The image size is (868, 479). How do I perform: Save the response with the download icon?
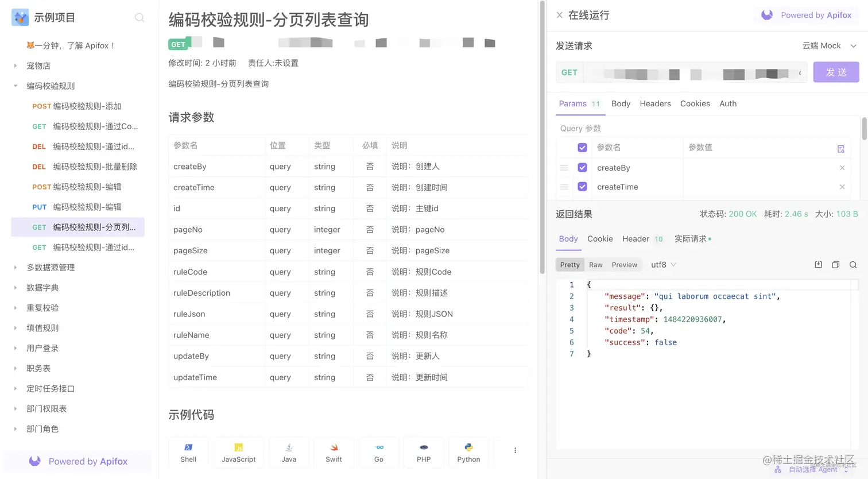tap(819, 265)
